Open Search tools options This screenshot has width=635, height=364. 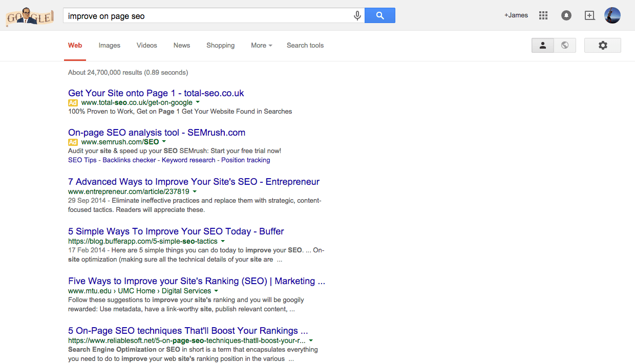tap(305, 45)
